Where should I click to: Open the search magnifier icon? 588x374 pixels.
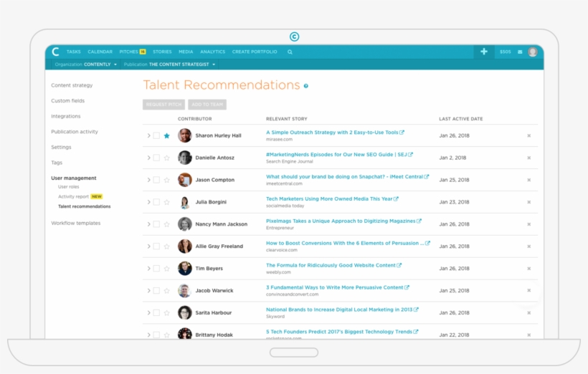pyautogui.click(x=290, y=52)
